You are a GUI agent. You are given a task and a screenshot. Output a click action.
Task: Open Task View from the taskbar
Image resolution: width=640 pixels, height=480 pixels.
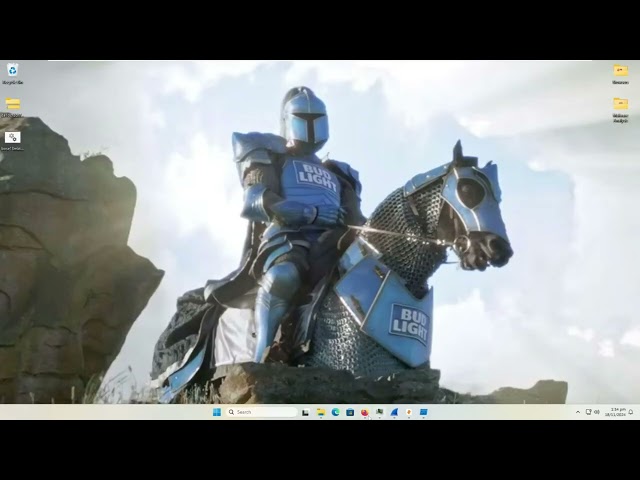click(x=305, y=413)
